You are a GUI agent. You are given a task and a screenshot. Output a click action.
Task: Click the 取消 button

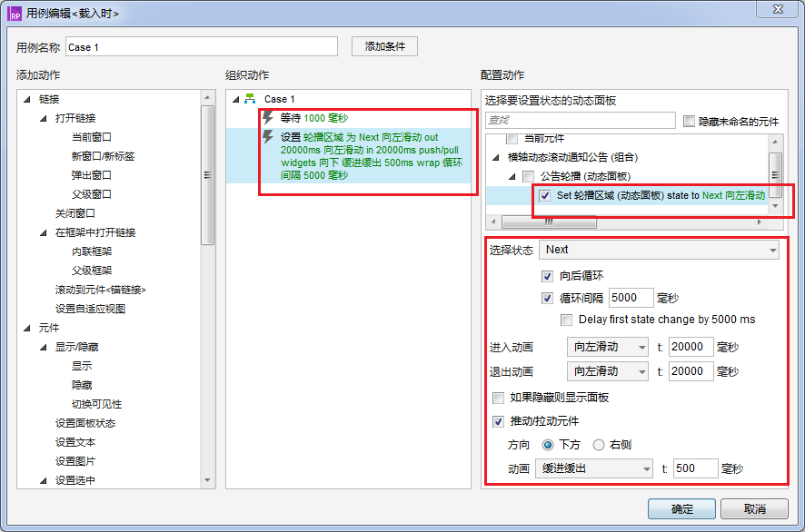click(755, 509)
